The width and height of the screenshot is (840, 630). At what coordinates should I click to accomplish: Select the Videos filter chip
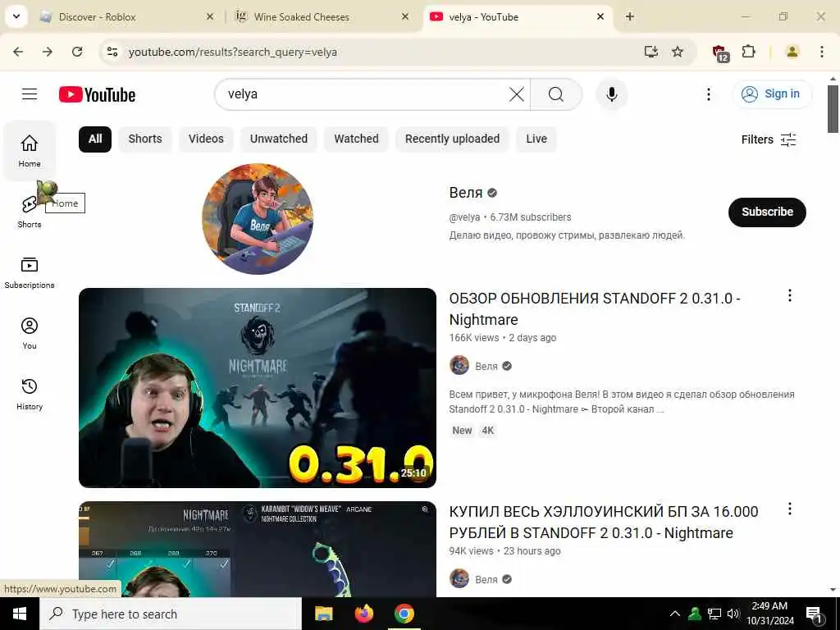206,139
